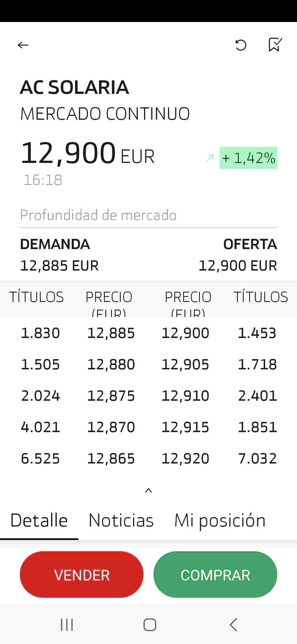This screenshot has width=297, height=644.
Task: Tap the Profundidad de mercado header
Action: [98, 215]
